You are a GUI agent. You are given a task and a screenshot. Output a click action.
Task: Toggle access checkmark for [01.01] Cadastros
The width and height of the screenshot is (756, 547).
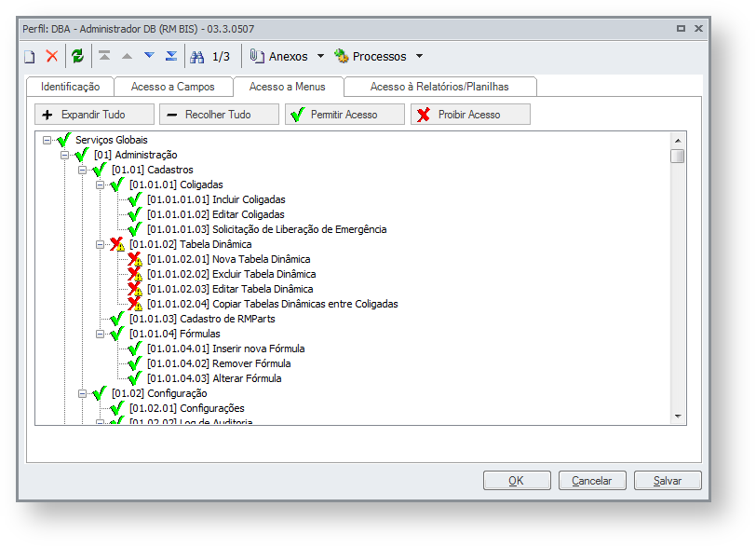100,170
